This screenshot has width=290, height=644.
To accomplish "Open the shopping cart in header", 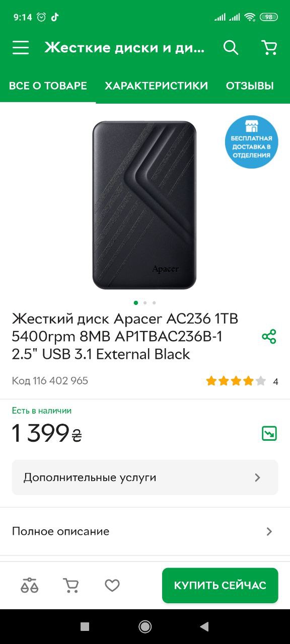I will click(269, 48).
